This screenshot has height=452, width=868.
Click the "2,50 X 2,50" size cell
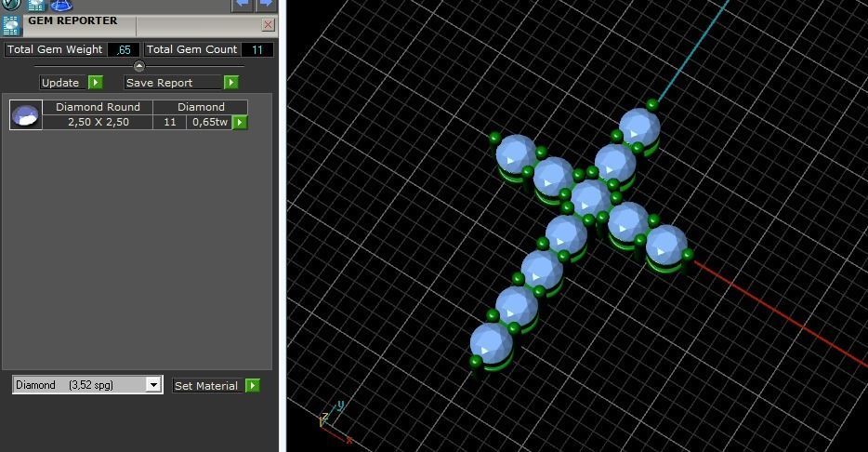click(x=98, y=123)
